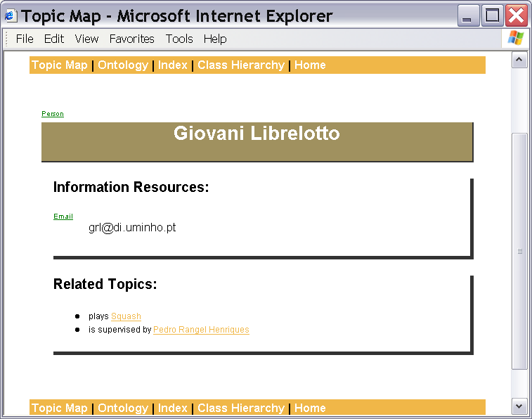Click the Related Topics heading
The height and width of the screenshot is (419, 532).
105,284
